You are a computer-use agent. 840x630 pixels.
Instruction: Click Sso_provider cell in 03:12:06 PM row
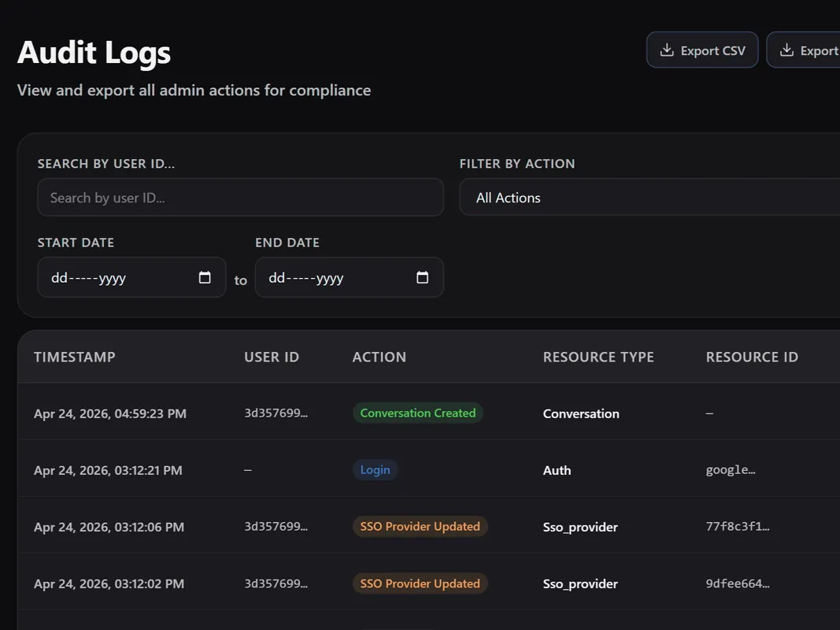pos(580,527)
